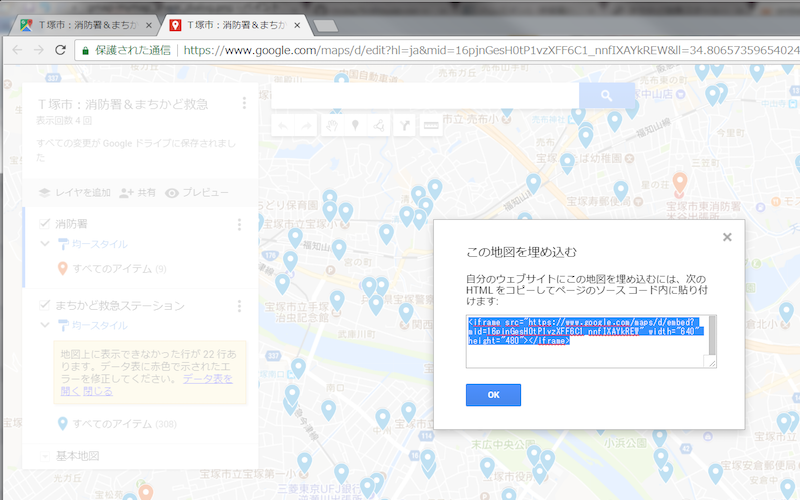The image size is (800, 500).
Task: Expand the 基本地図 base map chevron
Action: (44, 456)
